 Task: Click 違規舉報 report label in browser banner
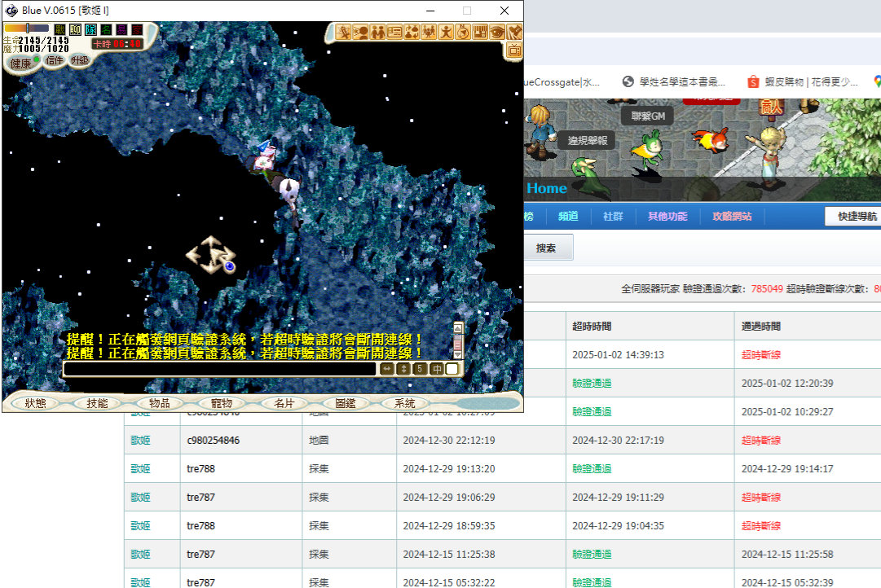[x=587, y=140]
